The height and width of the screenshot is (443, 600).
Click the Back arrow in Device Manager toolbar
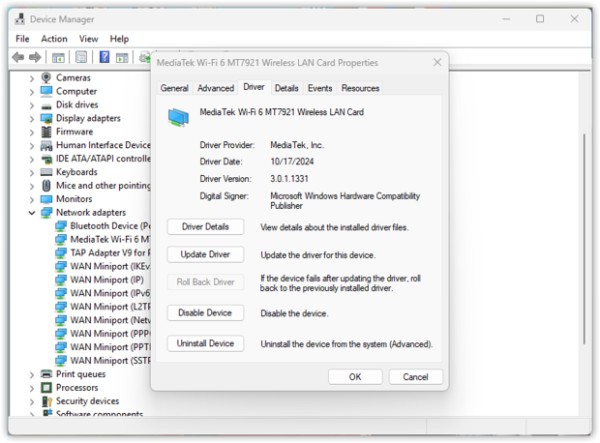point(18,58)
